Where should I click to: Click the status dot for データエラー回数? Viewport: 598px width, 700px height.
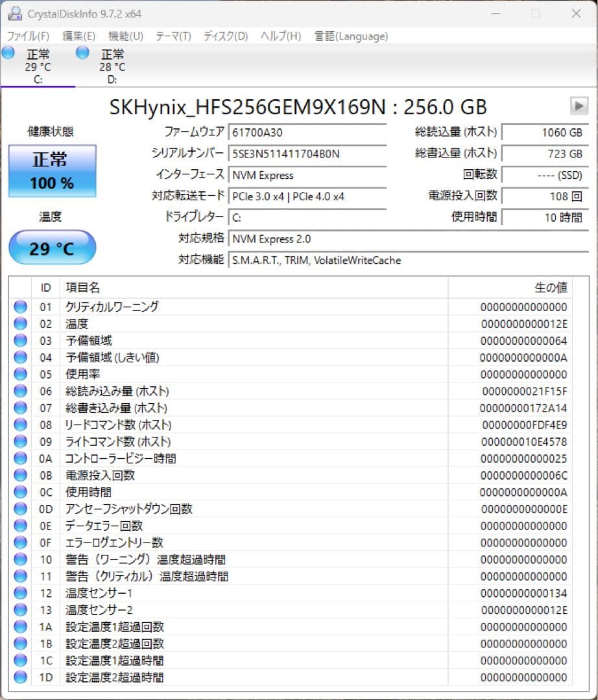click(x=19, y=526)
